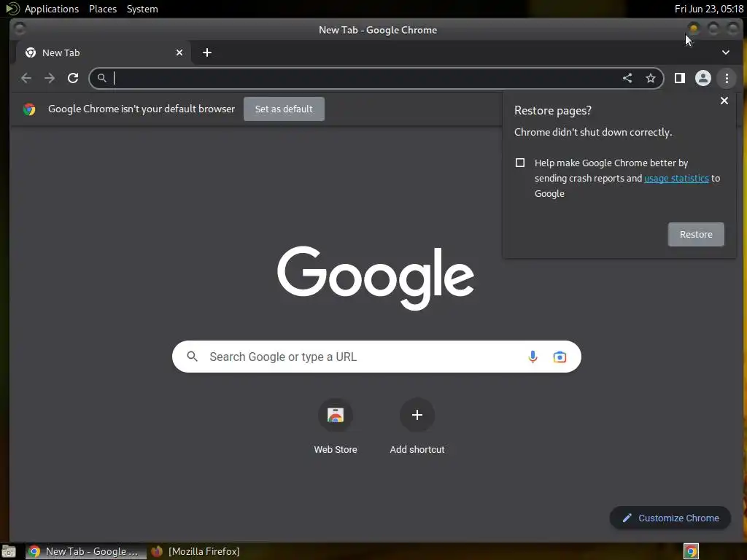Enable sending crash reports checkbox

(x=520, y=163)
